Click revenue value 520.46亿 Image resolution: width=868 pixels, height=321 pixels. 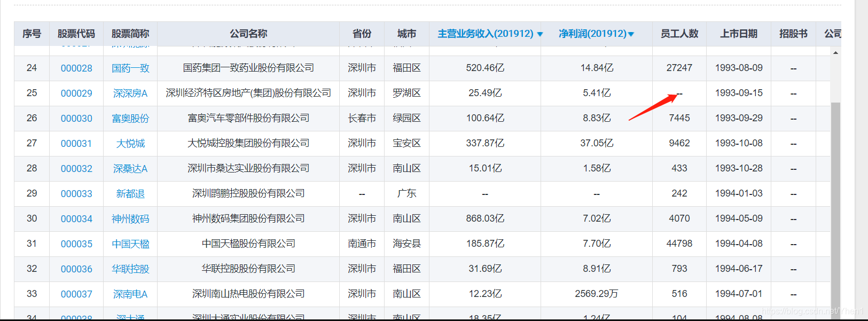(x=485, y=68)
